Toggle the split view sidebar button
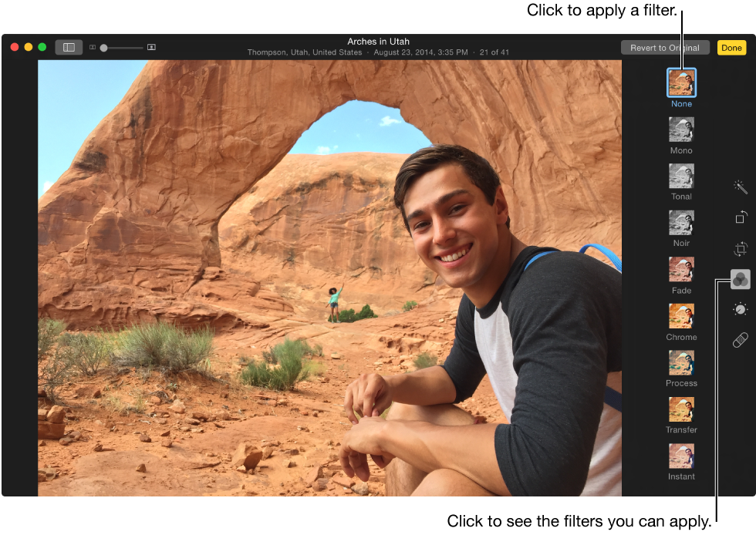Viewport: 756px width, 535px height. pyautogui.click(x=69, y=47)
